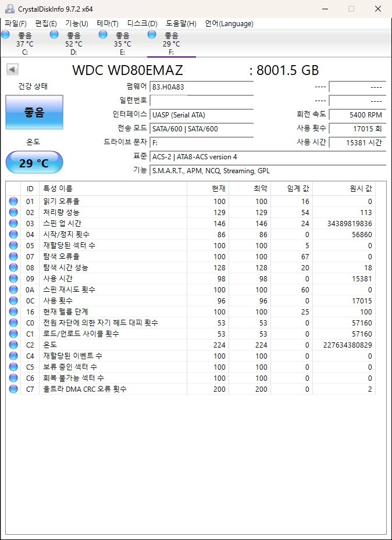Click the status orb for 로드/언로드 사이클 횟수 row
Screen dimensions: 392x540
tap(13, 334)
